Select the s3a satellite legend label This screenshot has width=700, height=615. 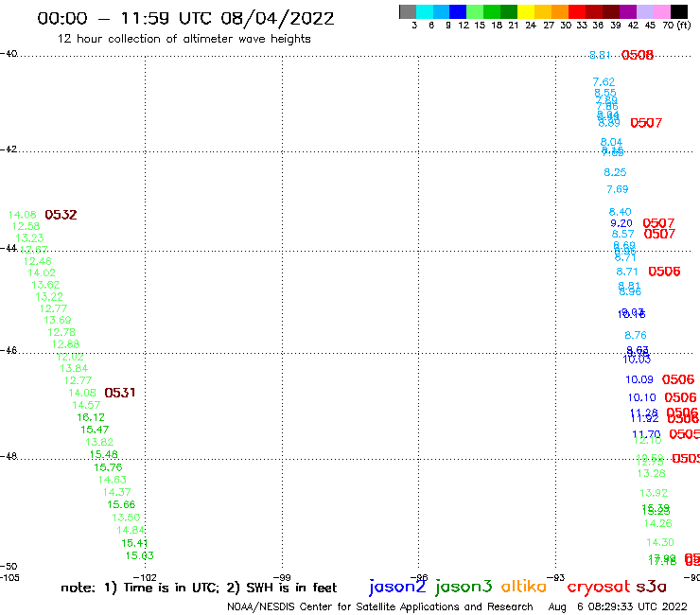pyautogui.click(x=651, y=587)
